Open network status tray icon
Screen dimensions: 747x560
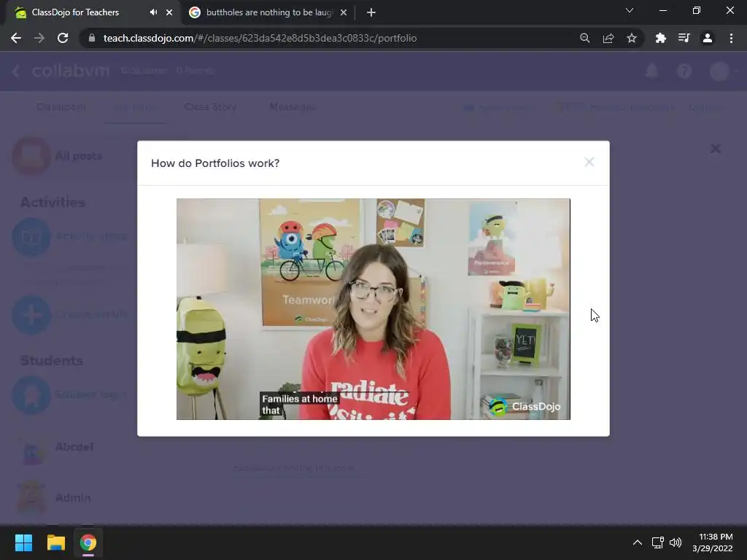click(657, 542)
